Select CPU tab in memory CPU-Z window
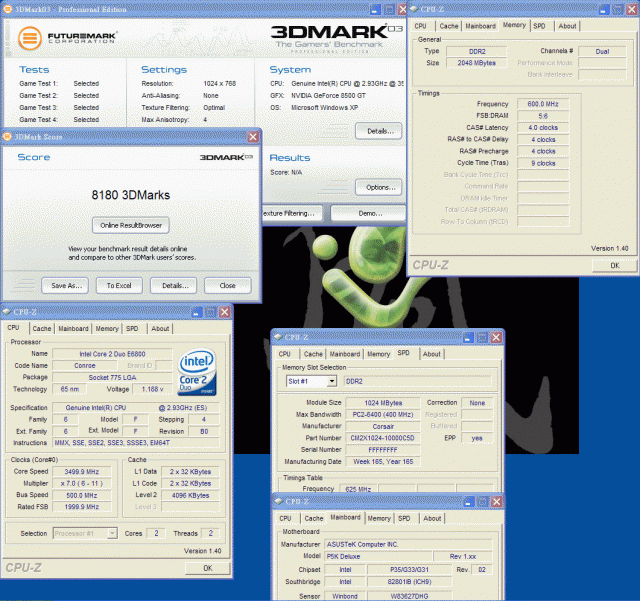The width and height of the screenshot is (640, 601). pos(420,26)
